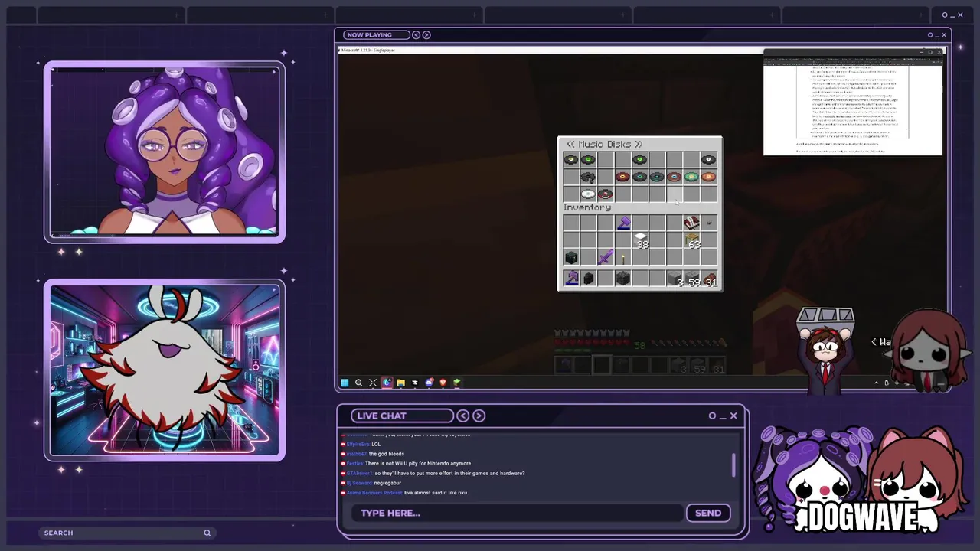Open the taskbar search magnifier

tap(358, 383)
